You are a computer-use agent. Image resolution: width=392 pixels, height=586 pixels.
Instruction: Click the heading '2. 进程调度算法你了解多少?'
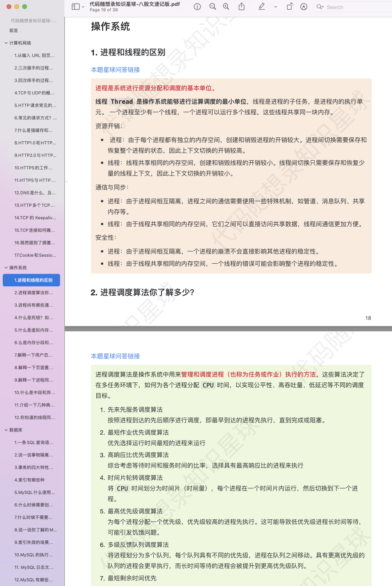click(142, 292)
